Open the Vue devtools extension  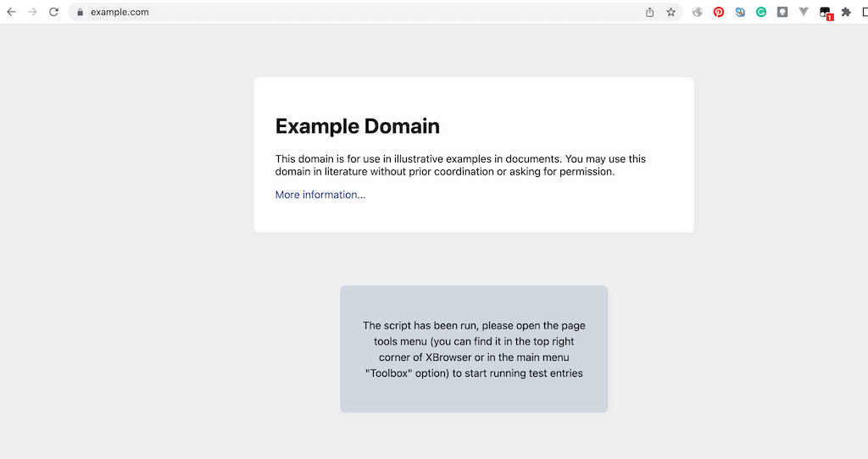pos(804,12)
